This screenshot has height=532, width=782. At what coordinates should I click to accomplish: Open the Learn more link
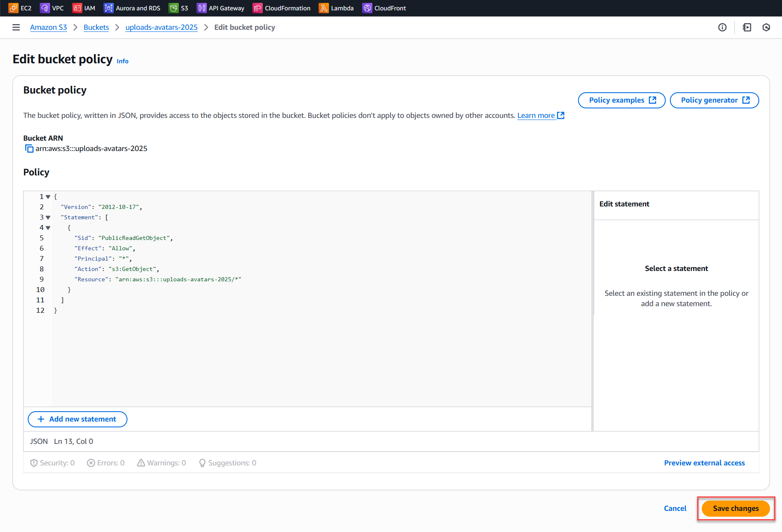pyautogui.click(x=541, y=115)
